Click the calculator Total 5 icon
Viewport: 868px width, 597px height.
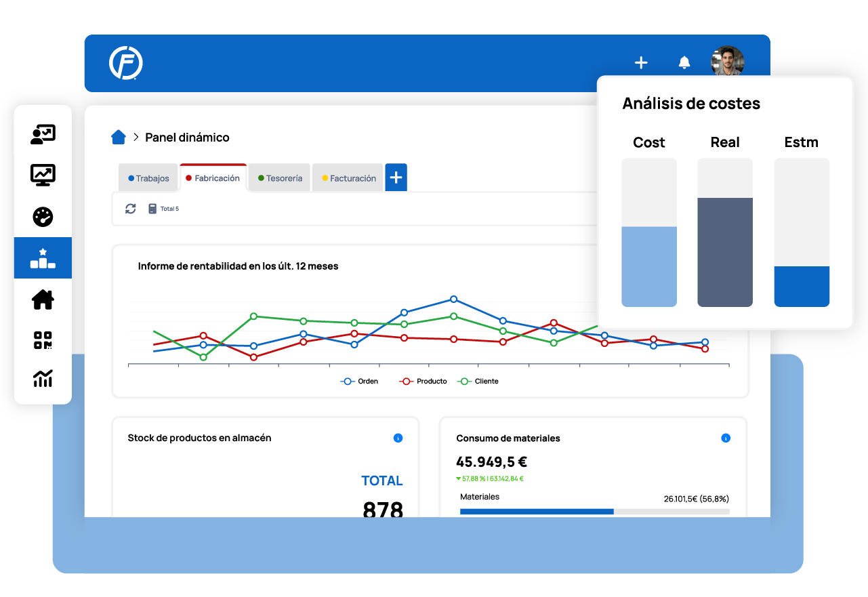tap(152, 209)
